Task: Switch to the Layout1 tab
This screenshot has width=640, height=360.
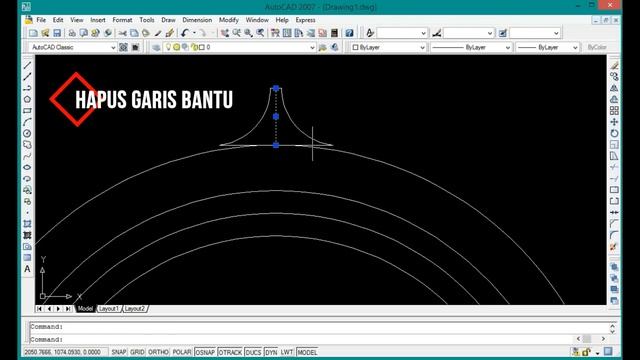Action: coord(109,309)
